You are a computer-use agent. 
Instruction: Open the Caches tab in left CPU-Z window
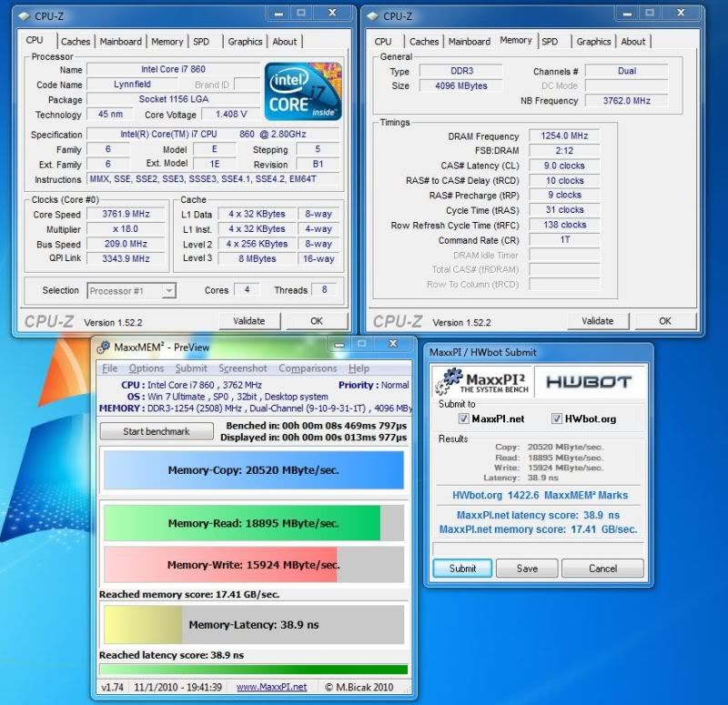click(76, 42)
